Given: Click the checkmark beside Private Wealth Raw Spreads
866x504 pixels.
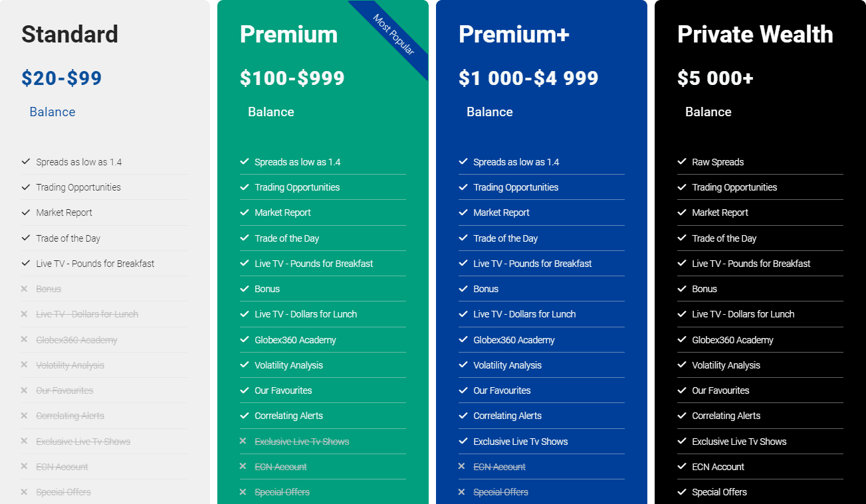Looking at the screenshot, I should click(x=682, y=162).
